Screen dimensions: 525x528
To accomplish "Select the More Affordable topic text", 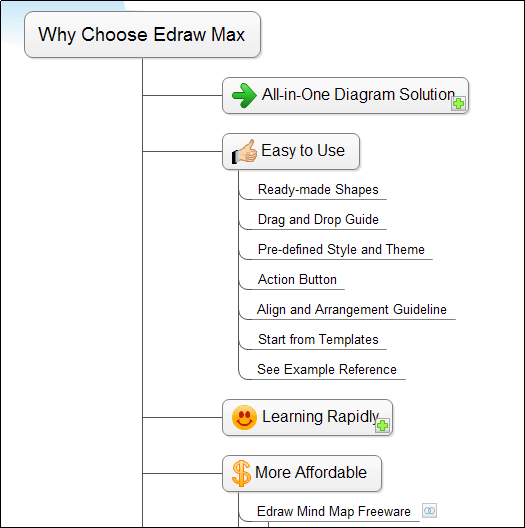I will tap(311, 472).
